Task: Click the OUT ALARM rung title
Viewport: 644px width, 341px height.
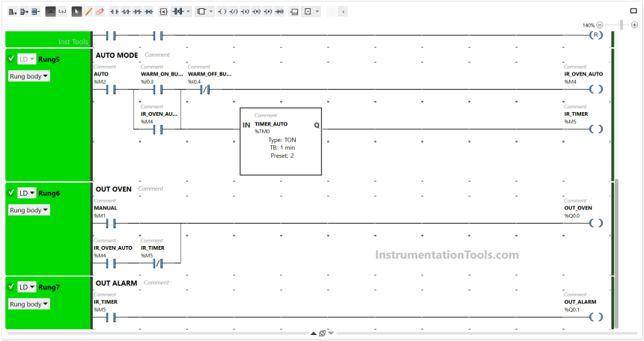Action: [116, 283]
